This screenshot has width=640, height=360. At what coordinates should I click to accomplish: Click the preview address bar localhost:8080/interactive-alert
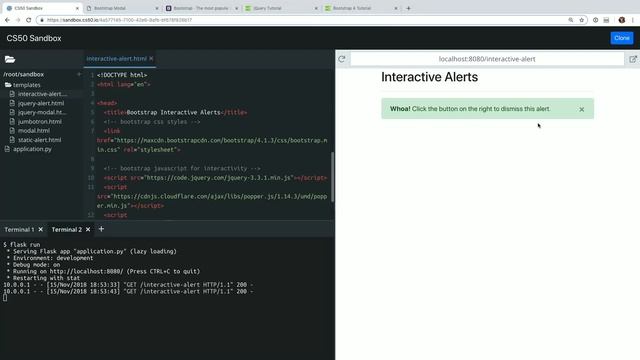[x=487, y=59]
